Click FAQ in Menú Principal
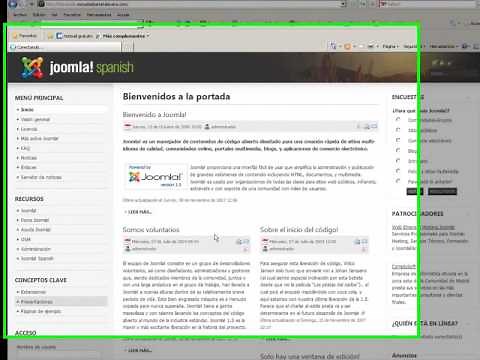 point(25,148)
